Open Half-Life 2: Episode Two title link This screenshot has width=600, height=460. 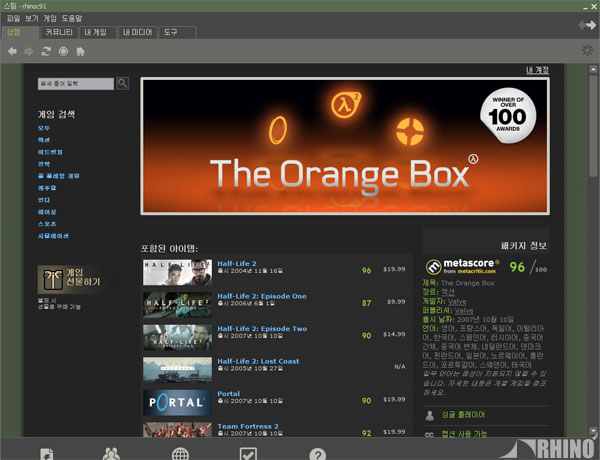262,328
